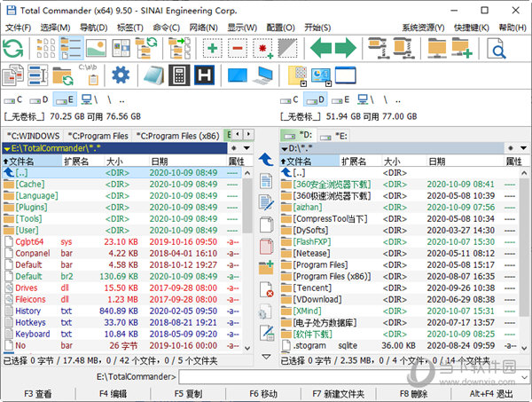This screenshot has height=402, width=532.
Task: Open the left path bar drive dropdown
Action: click(7, 149)
